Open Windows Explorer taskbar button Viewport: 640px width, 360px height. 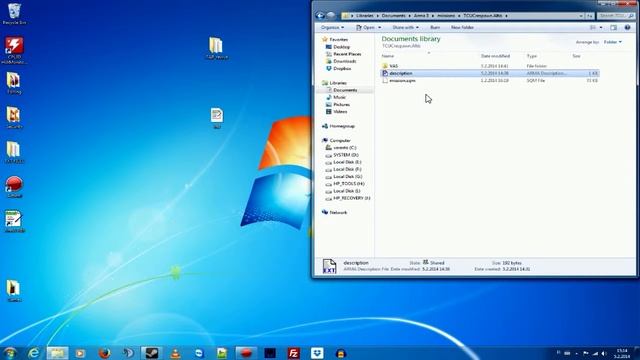(57, 353)
